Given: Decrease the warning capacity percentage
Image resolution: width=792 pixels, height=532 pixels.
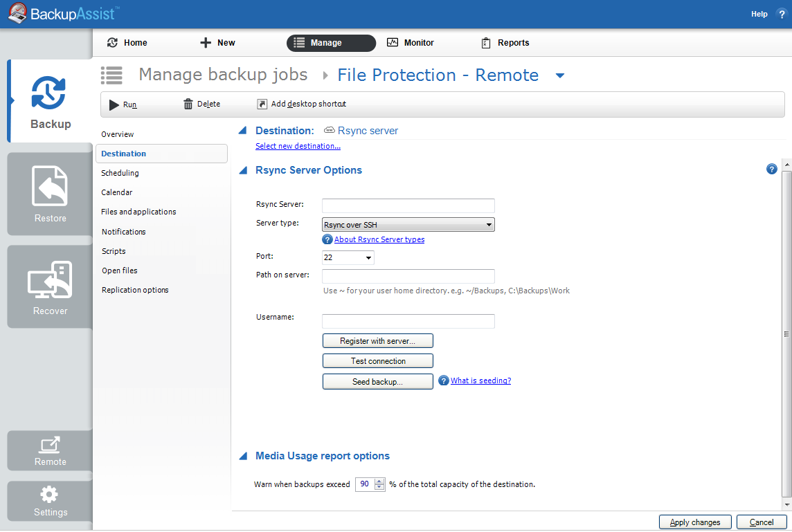Looking at the screenshot, I should (x=379, y=488).
